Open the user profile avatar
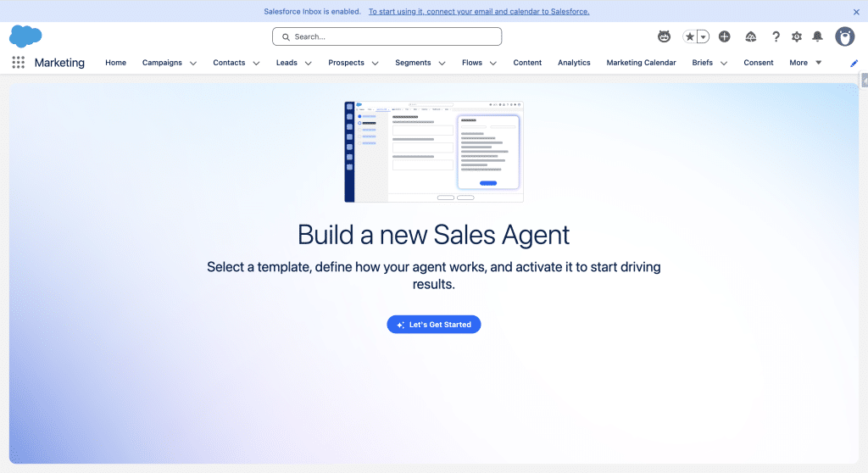The height and width of the screenshot is (473, 868). [845, 36]
